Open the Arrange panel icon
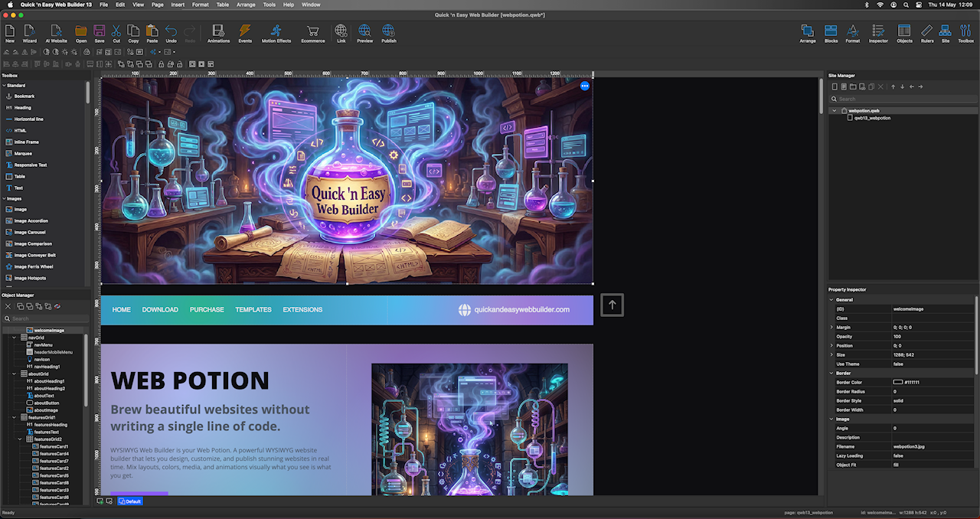The width and height of the screenshot is (980, 519). pyautogui.click(x=808, y=33)
